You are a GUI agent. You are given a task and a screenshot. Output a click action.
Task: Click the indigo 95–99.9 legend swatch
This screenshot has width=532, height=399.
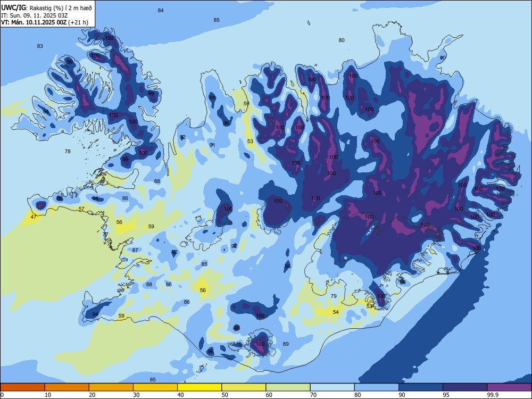pyautogui.click(x=465, y=387)
